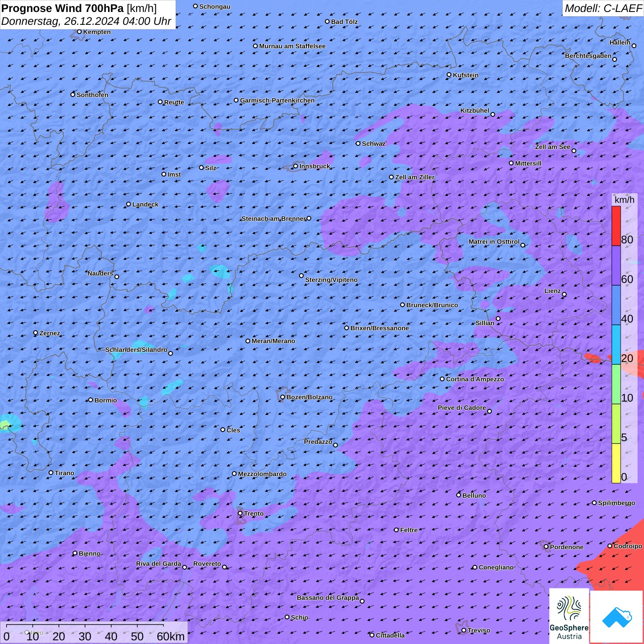The width and height of the screenshot is (644, 644).
Task: Click the 'Mittersill' label
Action: [528, 163]
